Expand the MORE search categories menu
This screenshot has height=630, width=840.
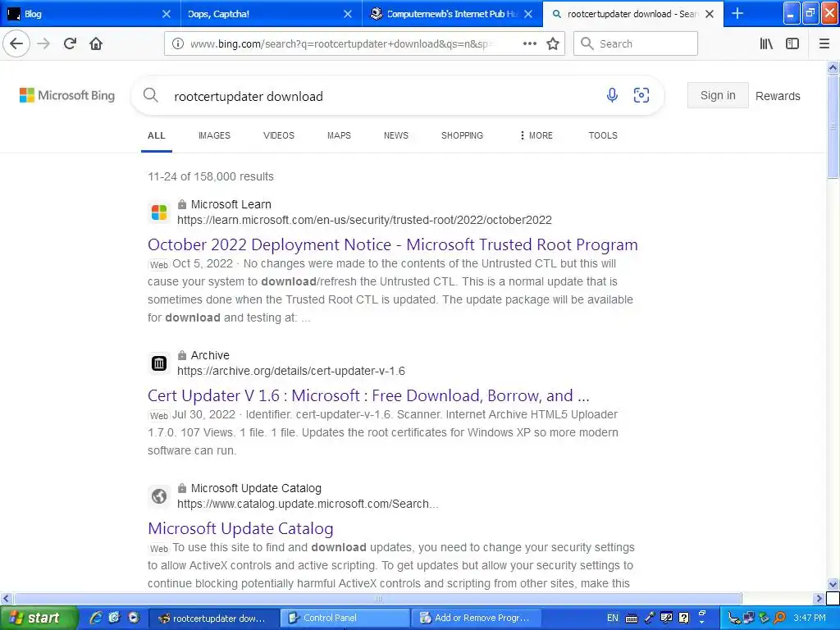536,135
